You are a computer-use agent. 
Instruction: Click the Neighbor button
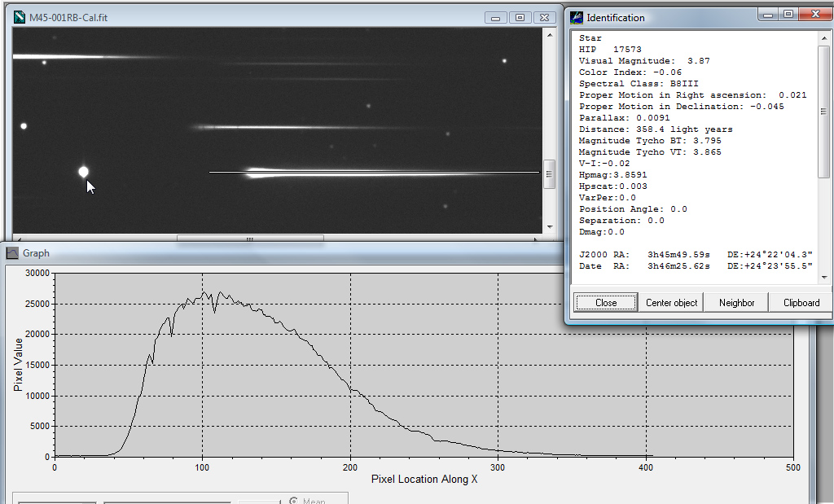click(736, 303)
